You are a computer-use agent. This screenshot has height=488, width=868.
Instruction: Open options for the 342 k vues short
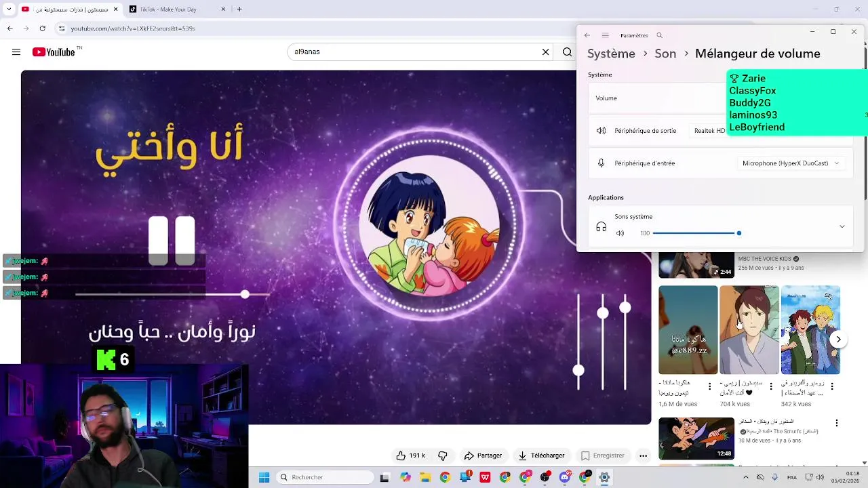832,386
